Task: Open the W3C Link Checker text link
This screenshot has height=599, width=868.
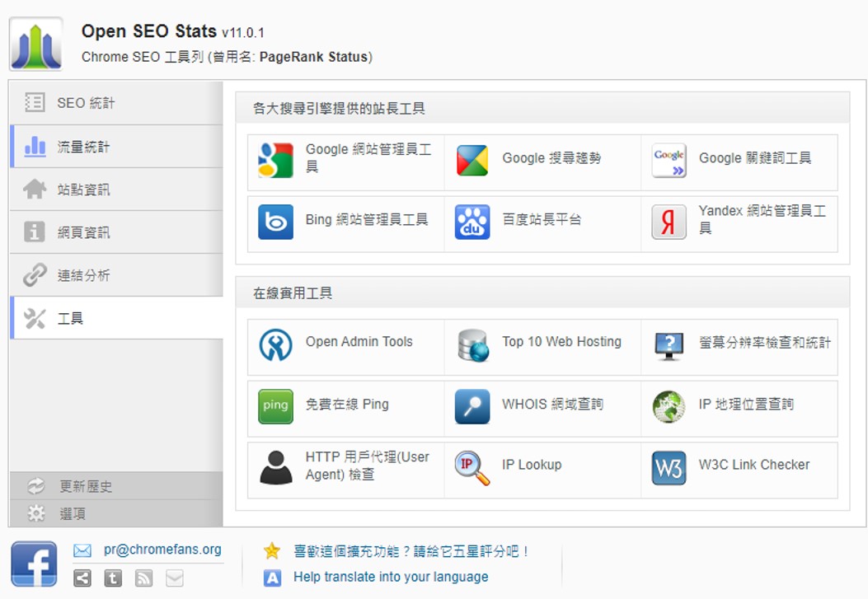Action: pyautogui.click(x=754, y=465)
